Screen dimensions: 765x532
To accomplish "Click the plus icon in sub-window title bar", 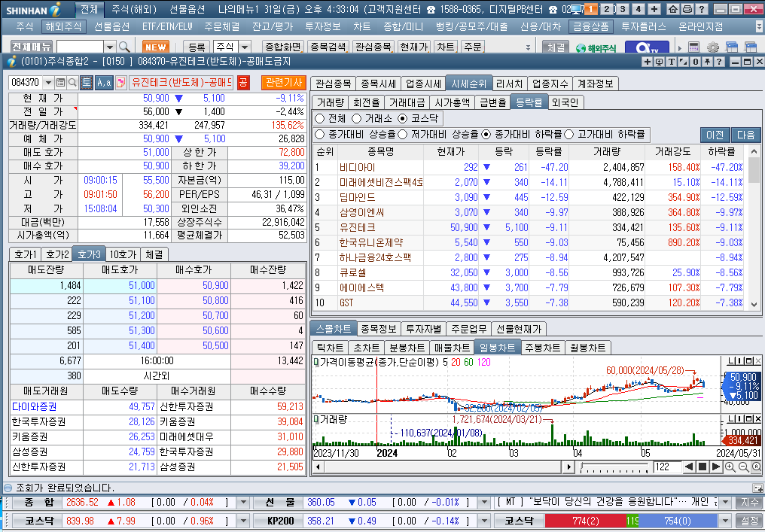I will (x=648, y=62).
